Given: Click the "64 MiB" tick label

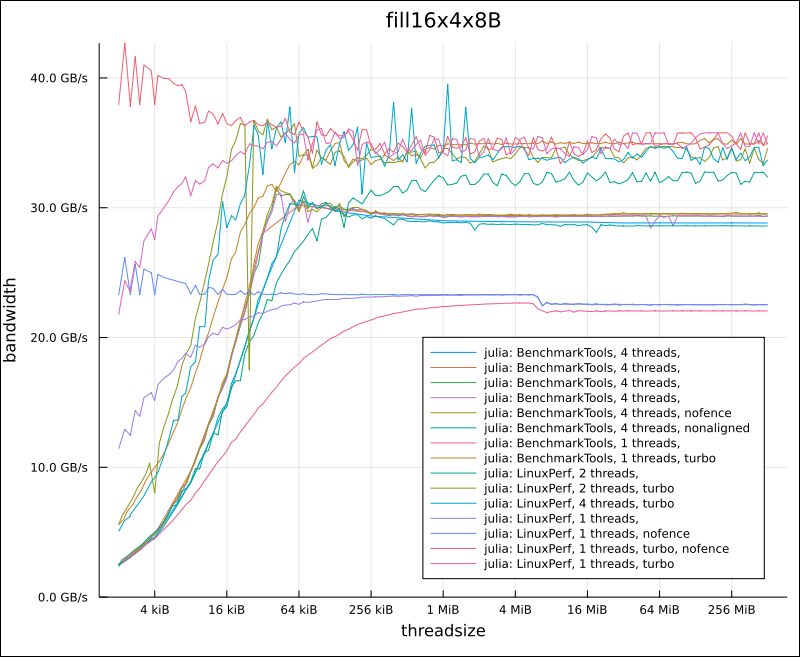Looking at the screenshot, I should tap(658, 608).
